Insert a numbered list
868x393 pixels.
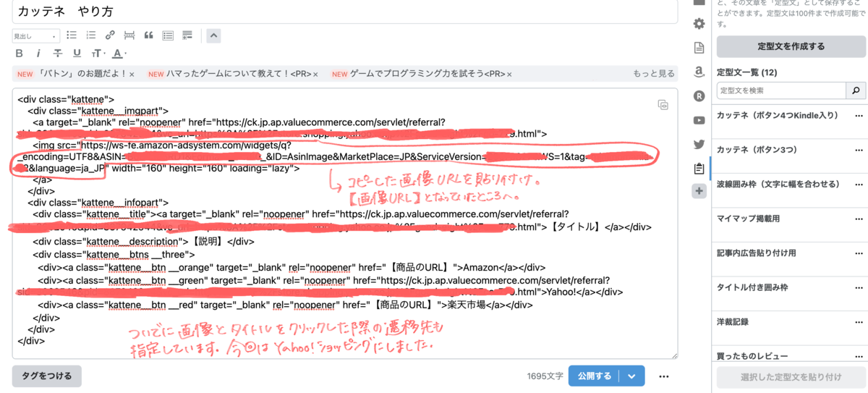coord(91,35)
